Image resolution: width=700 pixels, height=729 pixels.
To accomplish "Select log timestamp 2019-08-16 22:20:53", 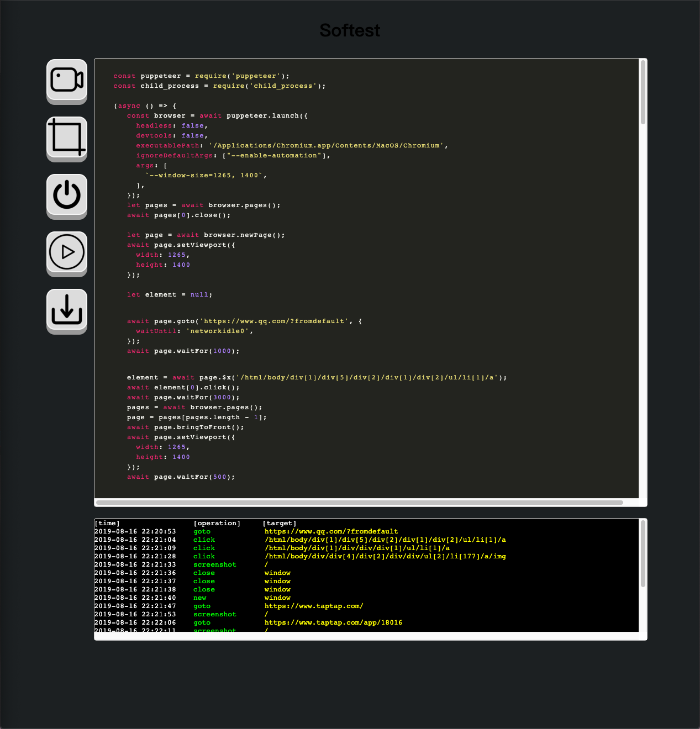I will (135, 531).
